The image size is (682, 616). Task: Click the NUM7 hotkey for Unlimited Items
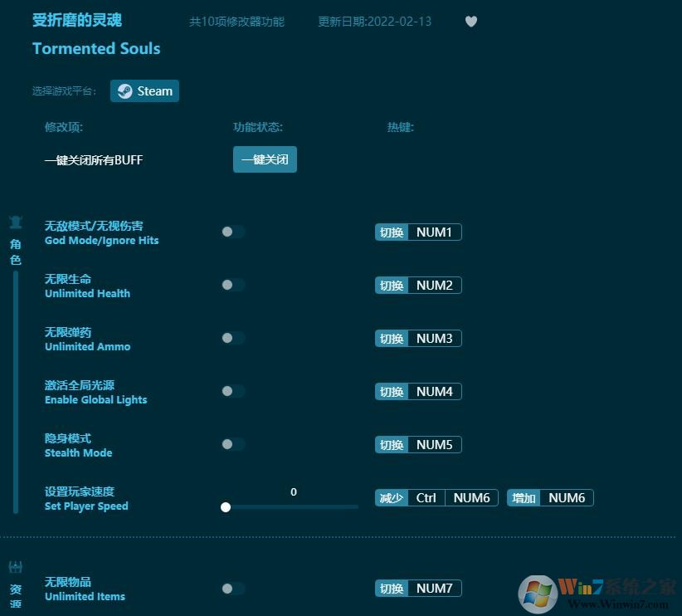point(435,588)
